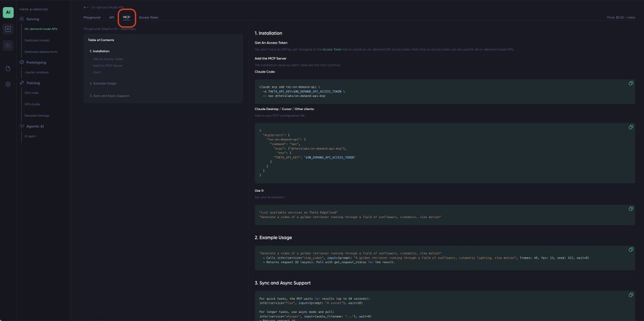Click the Serving section heading
The height and width of the screenshot is (321, 644).
(x=33, y=19)
